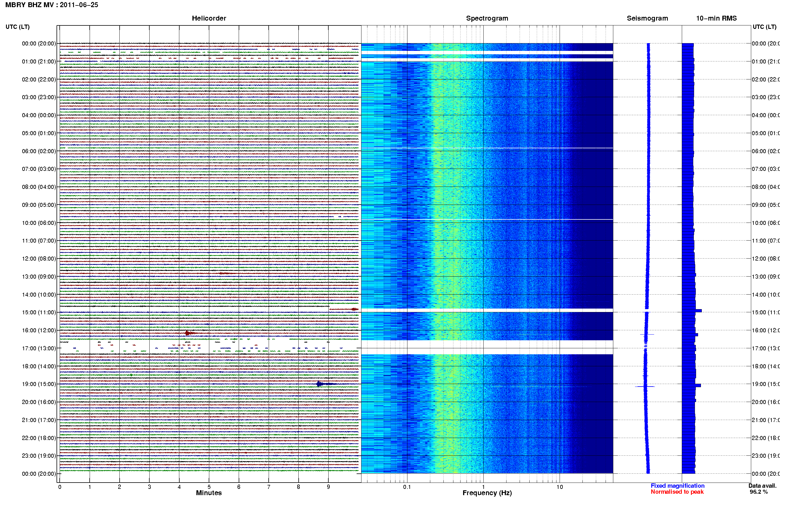Click the 10-min RMS column heading
Viewport: 812px width, 508px height.
point(716,18)
